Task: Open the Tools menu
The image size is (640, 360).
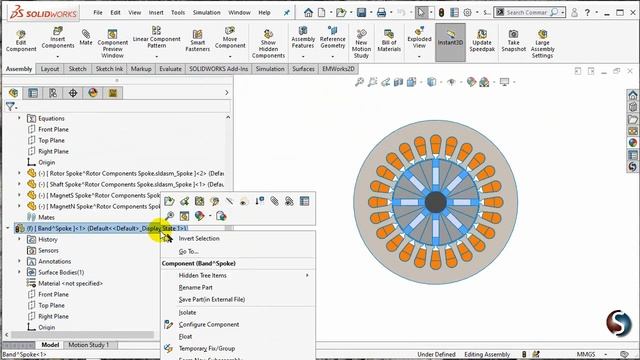Action: [x=178, y=13]
